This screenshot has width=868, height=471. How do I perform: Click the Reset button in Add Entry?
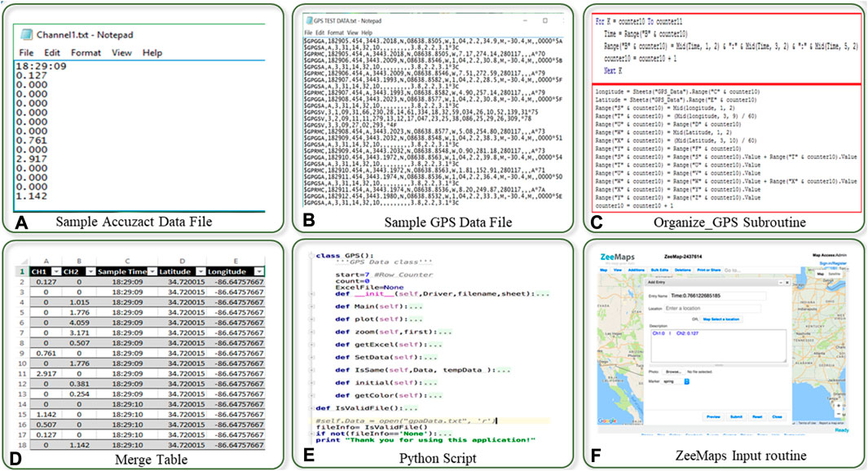(x=757, y=416)
